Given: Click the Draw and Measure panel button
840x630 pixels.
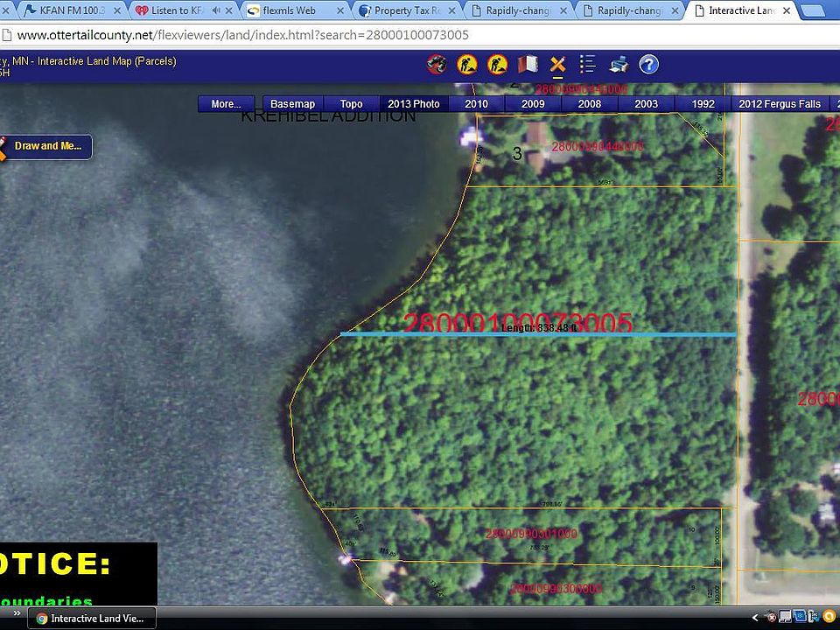Looking at the screenshot, I should pos(46,146).
